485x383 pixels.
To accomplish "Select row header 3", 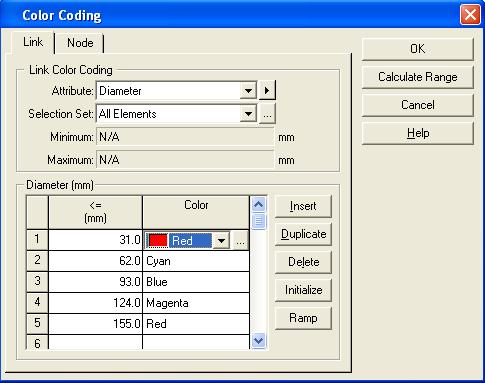I will [x=37, y=282].
